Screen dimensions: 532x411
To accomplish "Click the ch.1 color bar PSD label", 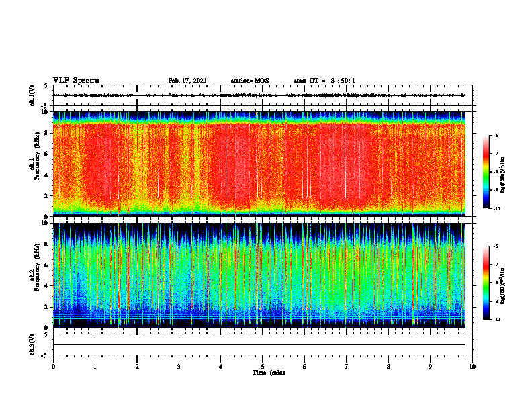I will 502,175.
